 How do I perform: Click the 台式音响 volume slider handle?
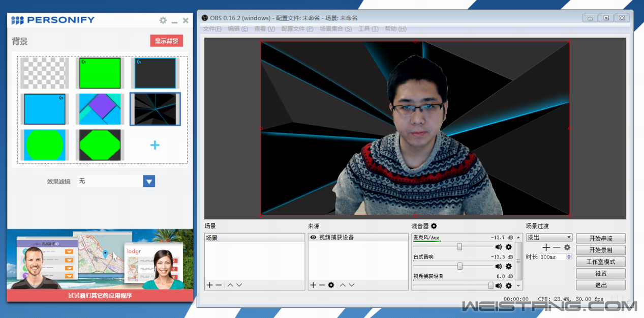[460, 266]
